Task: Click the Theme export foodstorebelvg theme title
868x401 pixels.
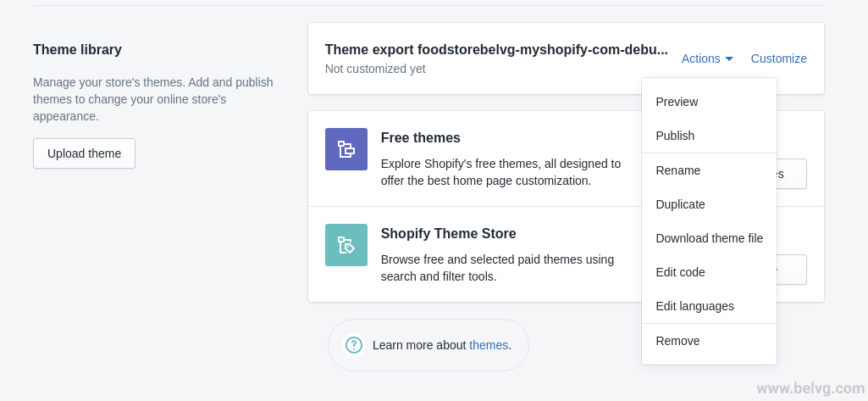Action: click(496, 49)
